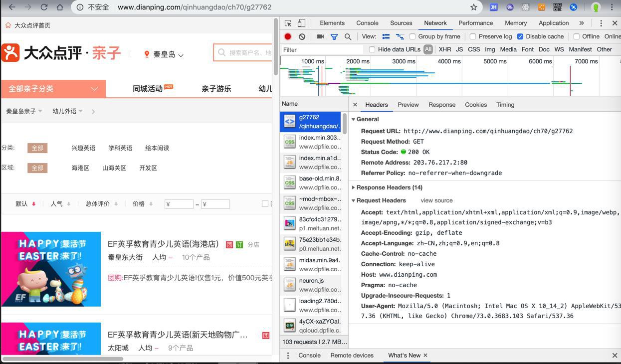Screen dimensions: 621x364
Task: Open the Preview tab for request
Action: (408, 105)
